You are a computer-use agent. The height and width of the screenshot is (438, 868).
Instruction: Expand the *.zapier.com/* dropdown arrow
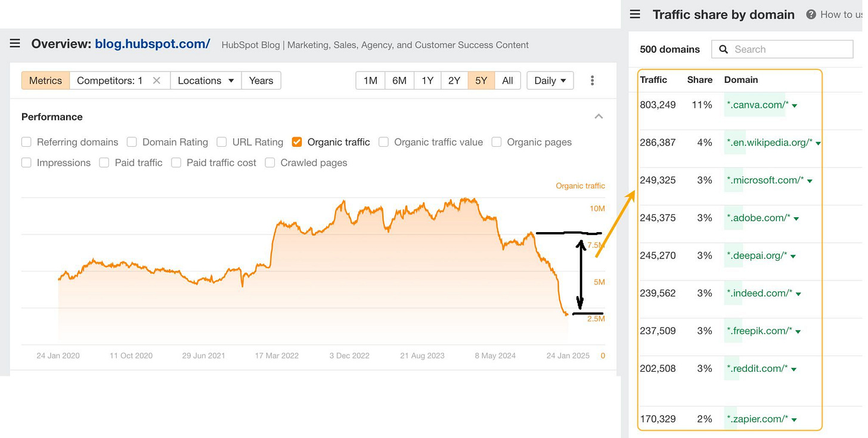[x=795, y=420]
